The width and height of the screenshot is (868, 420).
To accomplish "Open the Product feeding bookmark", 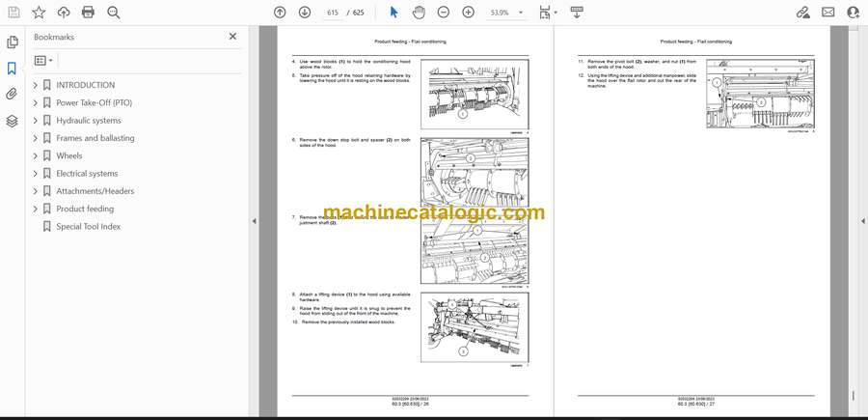I will (85, 209).
